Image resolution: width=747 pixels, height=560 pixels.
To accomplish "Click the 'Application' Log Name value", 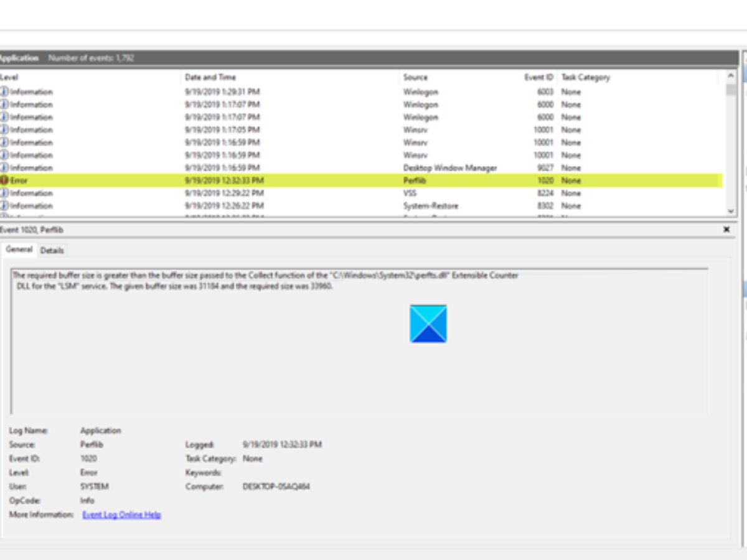I will point(101,431).
